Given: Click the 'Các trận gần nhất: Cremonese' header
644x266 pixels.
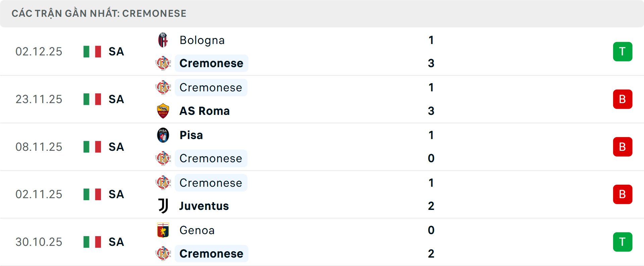Looking at the screenshot, I should (x=99, y=13).
